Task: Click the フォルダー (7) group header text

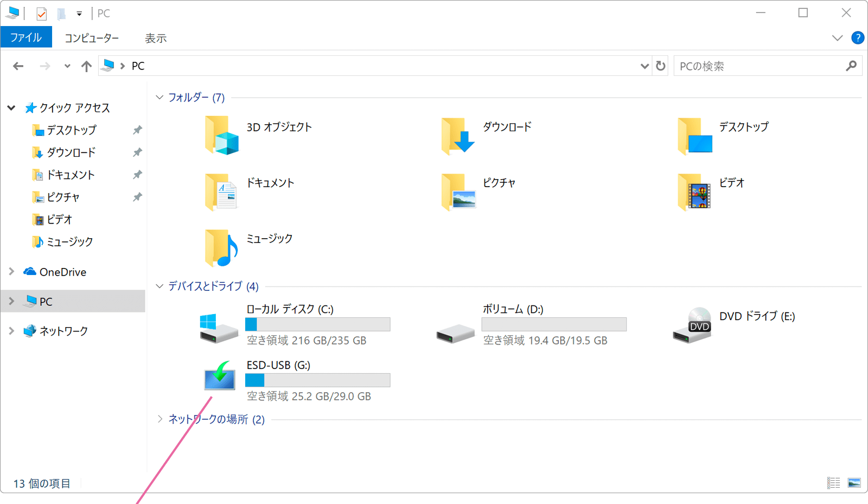Action: [196, 97]
